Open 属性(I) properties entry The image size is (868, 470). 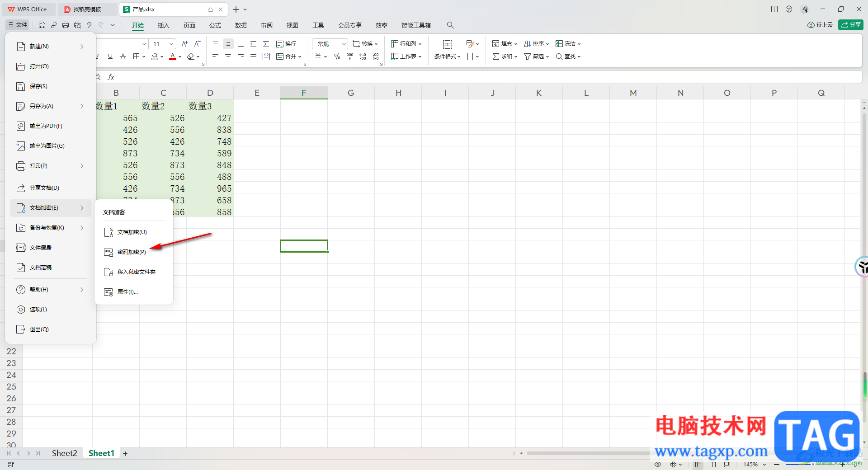point(127,292)
